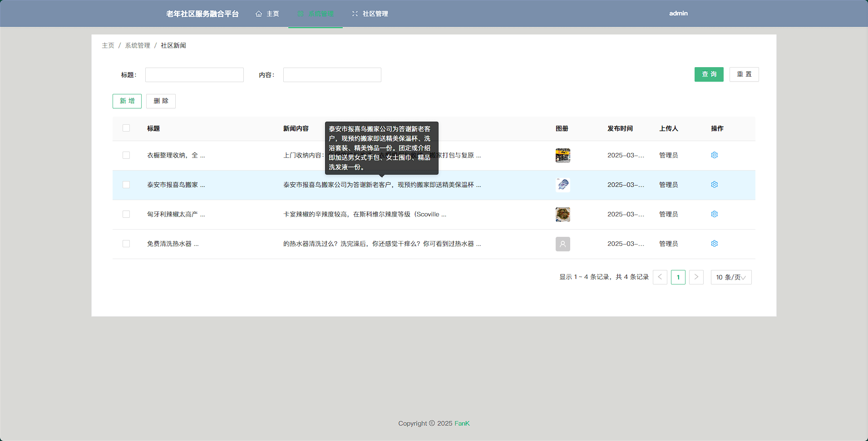
Task: Click the gear icon for 免费清洗热水器 row
Action: [714, 244]
